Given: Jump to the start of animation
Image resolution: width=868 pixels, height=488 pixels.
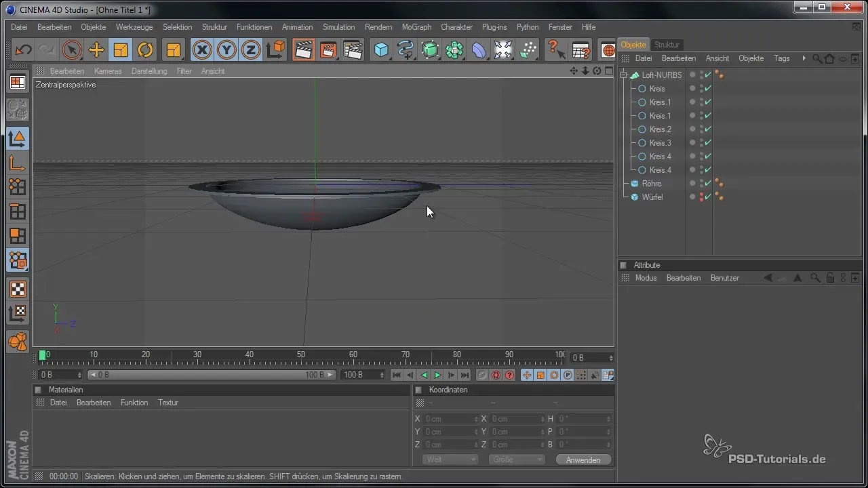Looking at the screenshot, I should pyautogui.click(x=397, y=375).
